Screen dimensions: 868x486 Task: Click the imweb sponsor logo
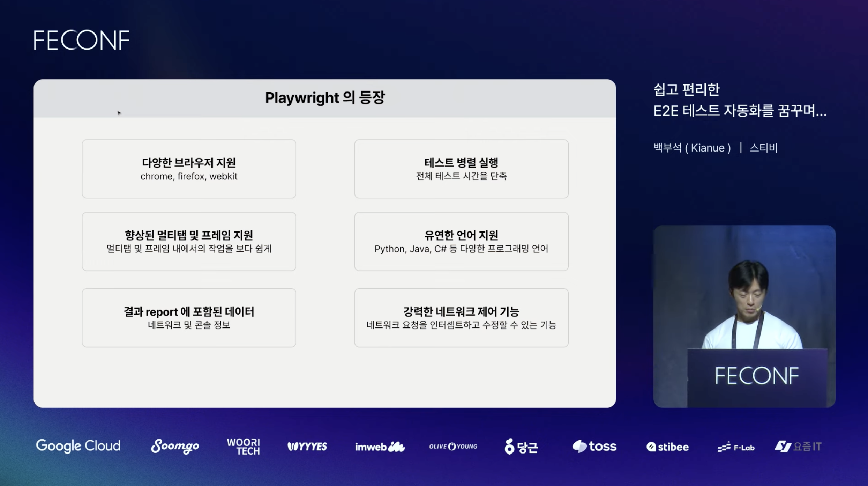click(x=380, y=447)
